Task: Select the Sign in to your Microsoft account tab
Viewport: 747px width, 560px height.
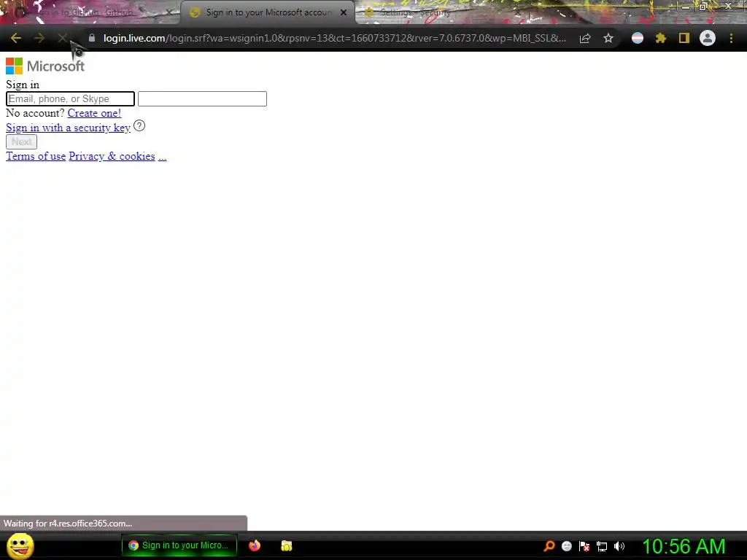Action: [x=268, y=12]
